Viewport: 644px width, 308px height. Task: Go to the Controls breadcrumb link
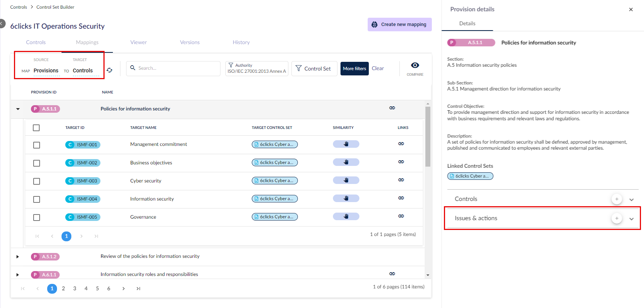[x=18, y=7]
